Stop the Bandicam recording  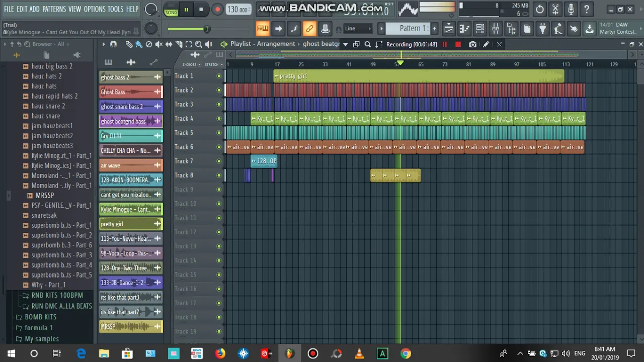[458, 44]
